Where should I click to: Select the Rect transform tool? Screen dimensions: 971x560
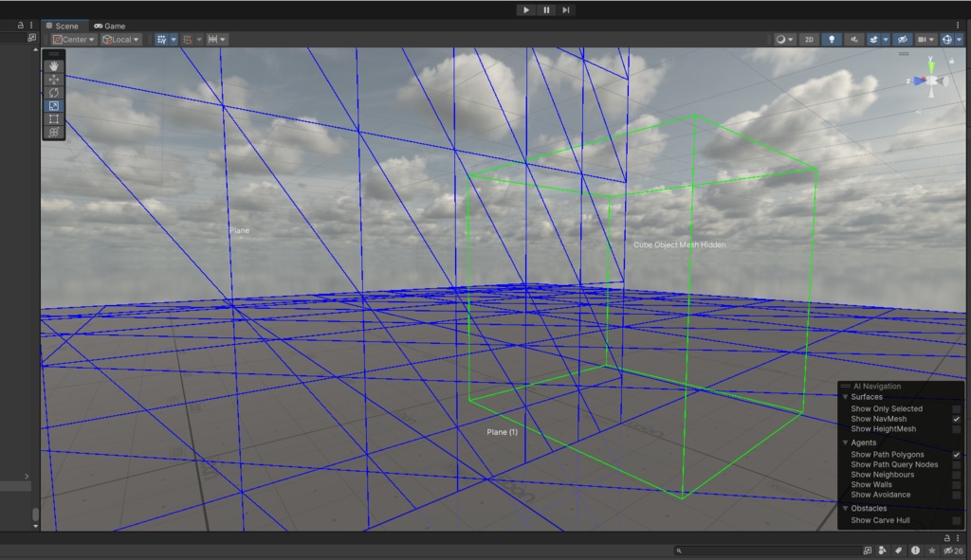52,118
